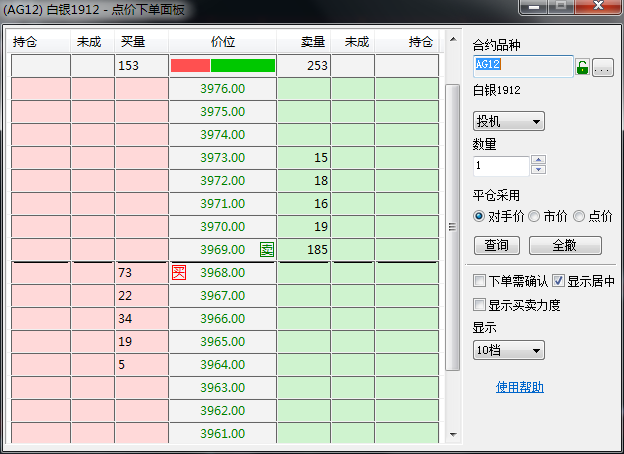624x454 pixels.
Task: Click the price ladder scroll down arrow
Action: click(x=453, y=434)
